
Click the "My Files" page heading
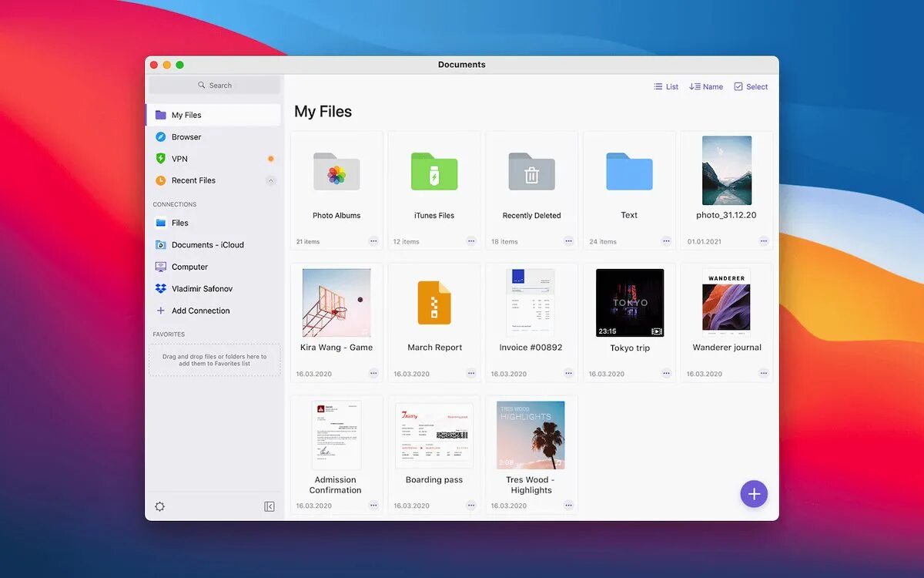pos(323,112)
